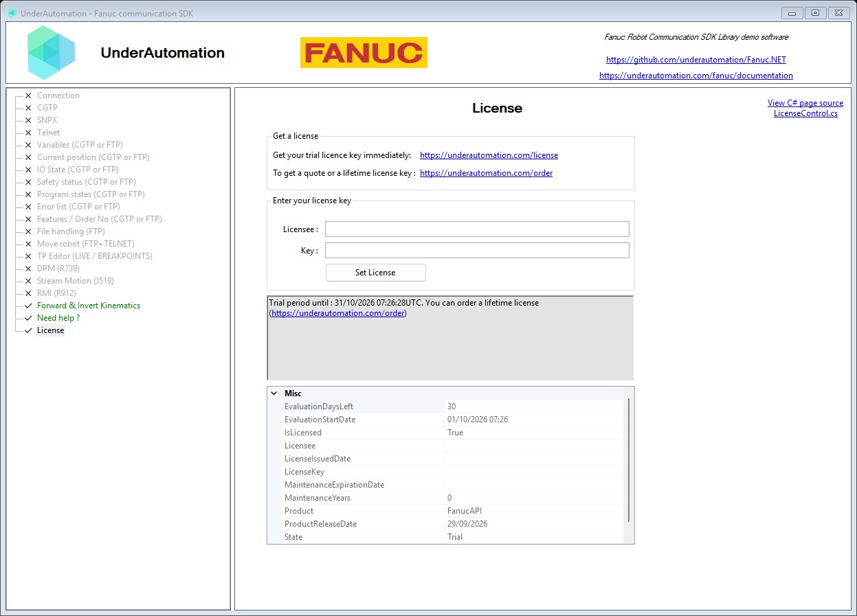
Task: Select the ProductReleaseDate property row
Action: 445,524
